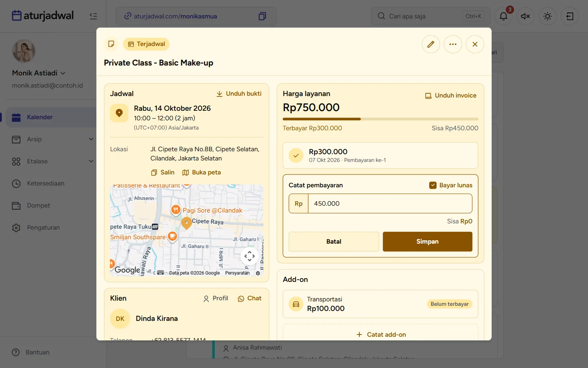Open the Etalase sidebar menu
The height and width of the screenshot is (368, 588).
(x=37, y=161)
